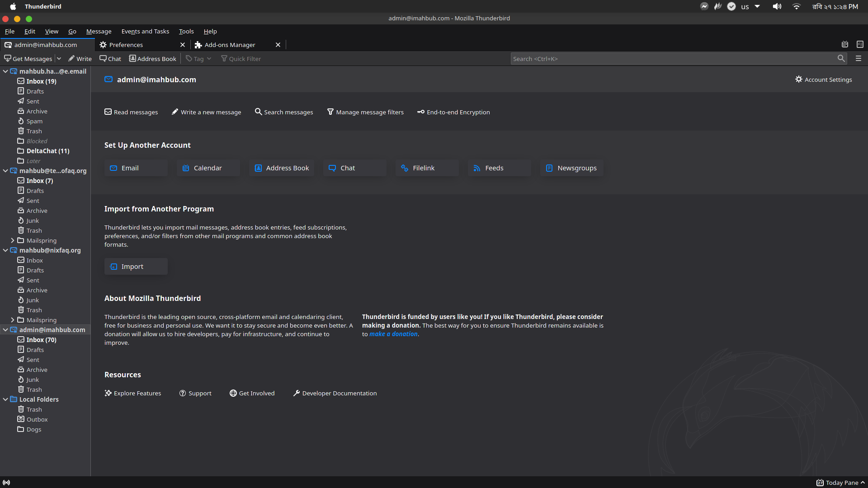Set up a Newsgroups account
The width and height of the screenshot is (868, 488).
571,168
